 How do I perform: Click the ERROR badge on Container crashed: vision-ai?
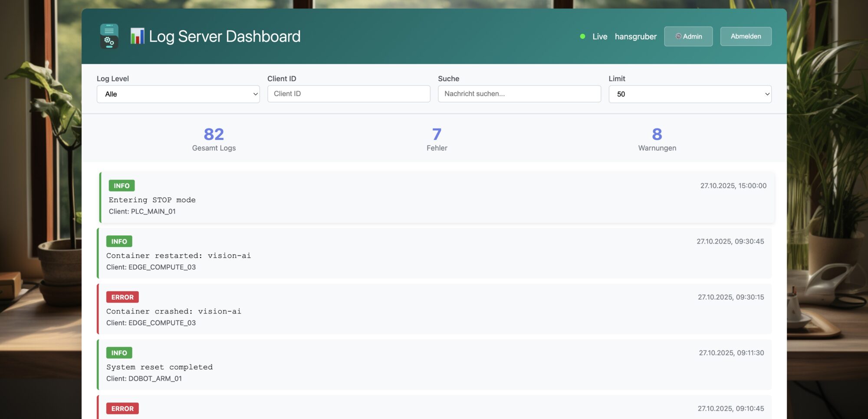click(x=122, y=297)
